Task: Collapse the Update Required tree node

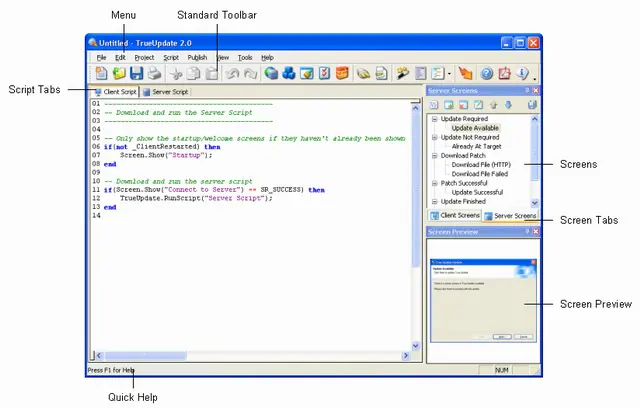Action: tap(434, 119)
